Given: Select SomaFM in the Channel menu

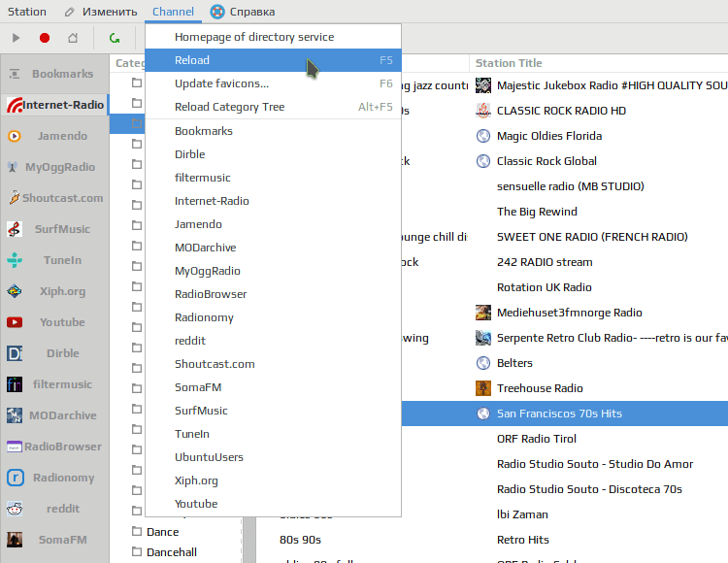Looking at the screenshot, I should (x=273, y=387).
